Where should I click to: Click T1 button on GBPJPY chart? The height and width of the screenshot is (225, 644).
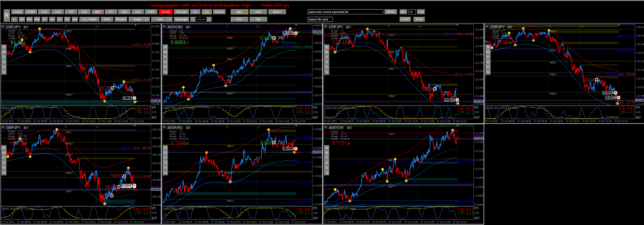pos(4,158)
